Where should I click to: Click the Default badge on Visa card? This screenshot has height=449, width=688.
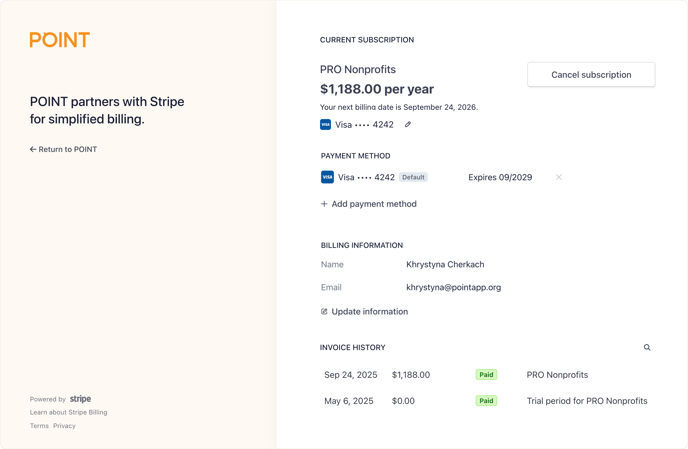tap(413, 177)
